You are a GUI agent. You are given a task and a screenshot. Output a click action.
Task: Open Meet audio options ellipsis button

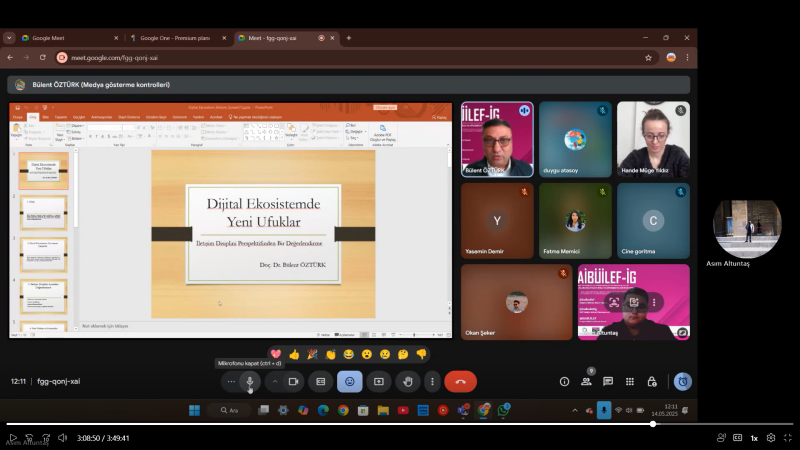(x=231, y=382)
